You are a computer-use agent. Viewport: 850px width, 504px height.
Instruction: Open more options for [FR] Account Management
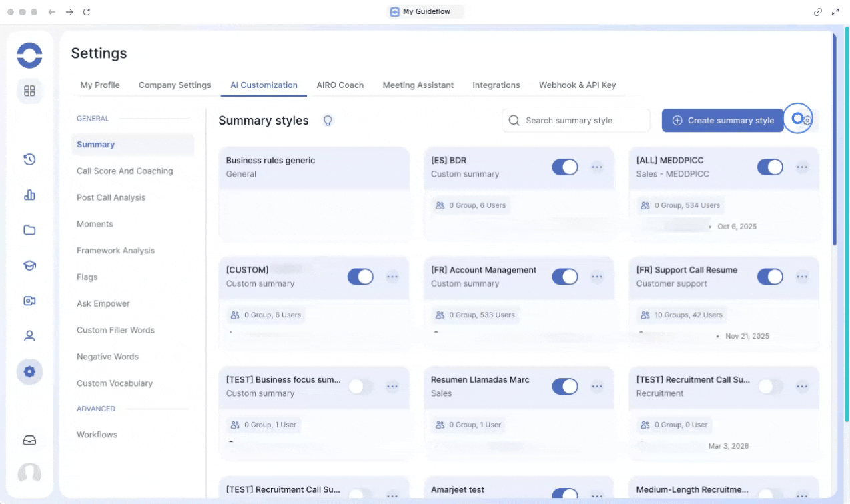coord(597,277)
